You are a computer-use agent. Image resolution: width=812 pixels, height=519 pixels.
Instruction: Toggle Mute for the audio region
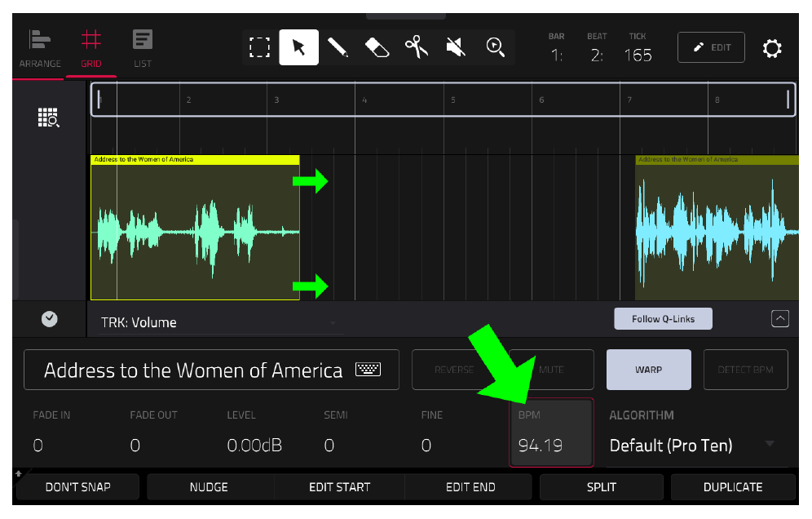[x=551, y=370]
